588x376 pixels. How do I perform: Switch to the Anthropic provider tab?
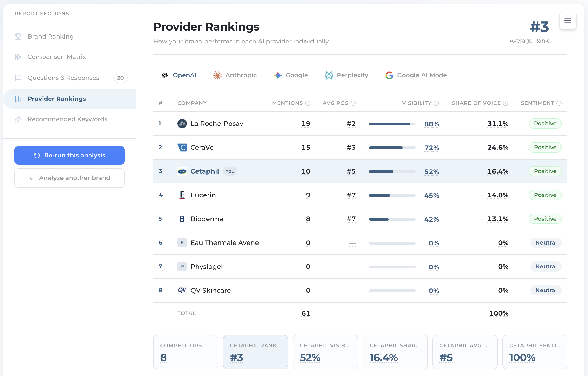[x=235, y=75]
